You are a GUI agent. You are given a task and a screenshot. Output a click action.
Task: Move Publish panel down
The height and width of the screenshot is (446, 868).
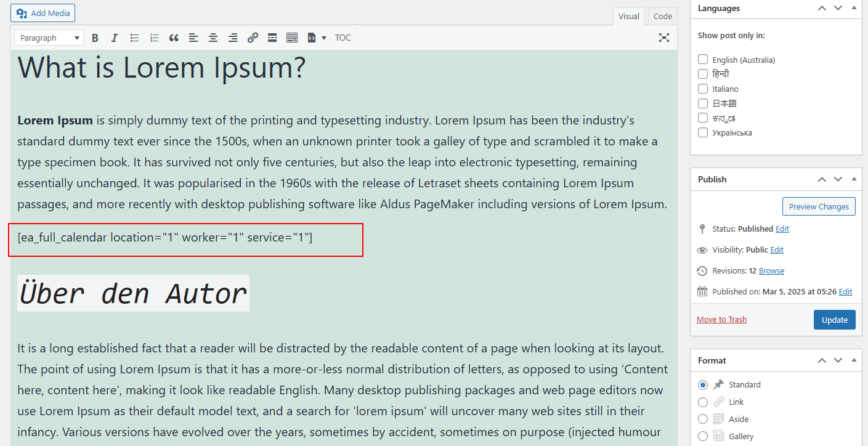838,179
